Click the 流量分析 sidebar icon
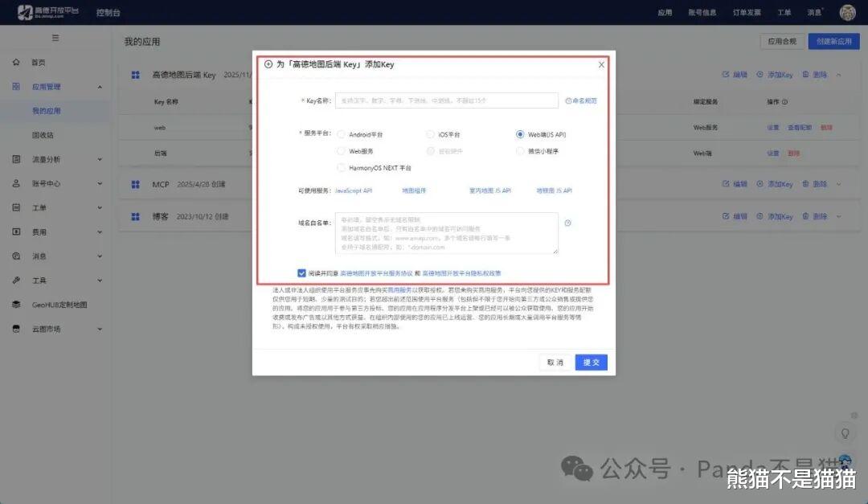 [16, 159]
